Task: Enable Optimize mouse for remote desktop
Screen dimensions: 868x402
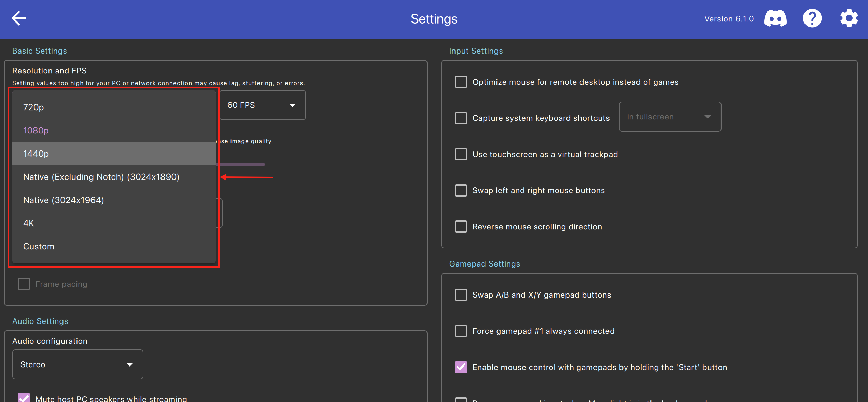Action: [x=461, y=82]
